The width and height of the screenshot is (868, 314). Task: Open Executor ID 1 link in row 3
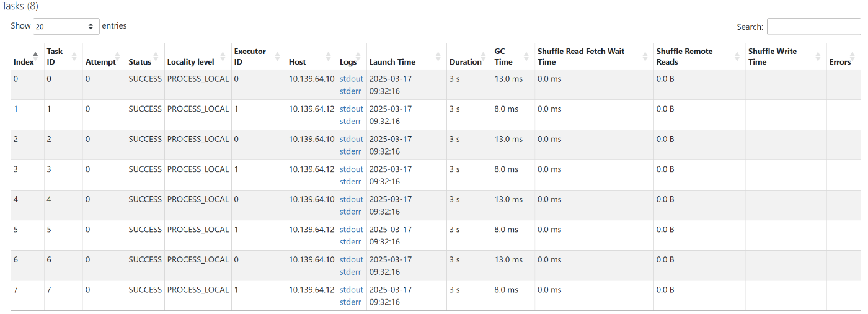click(236, 169)
